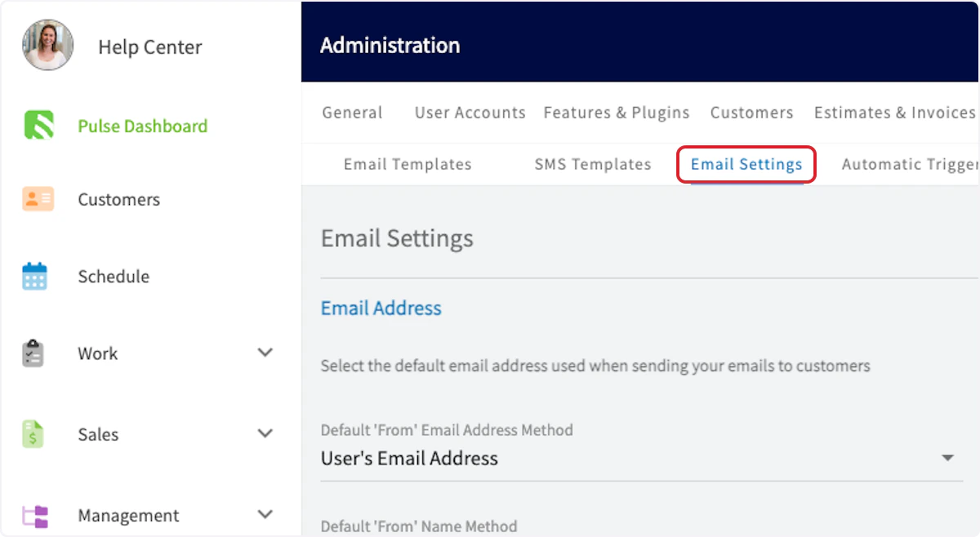Click the 'Select the default email address' description
Image resolution: width=980 pixels, height=537 pixels.
coord(595,366)
